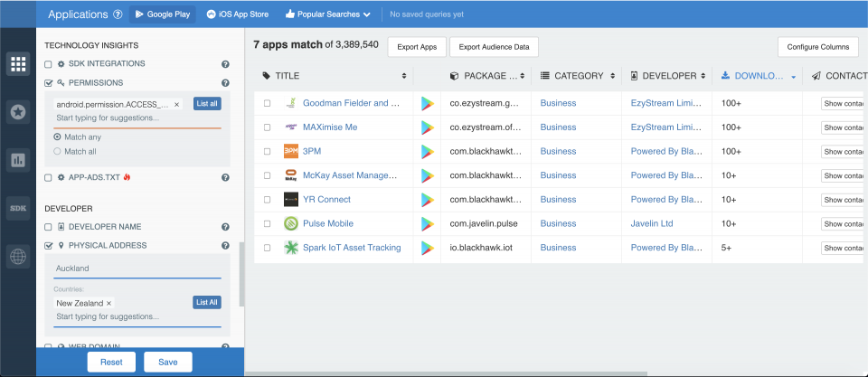Tick the Spark IoT Asset Tracking row checkbox
The width and height of the screenshot is (868, 377).
click(268, 248)
